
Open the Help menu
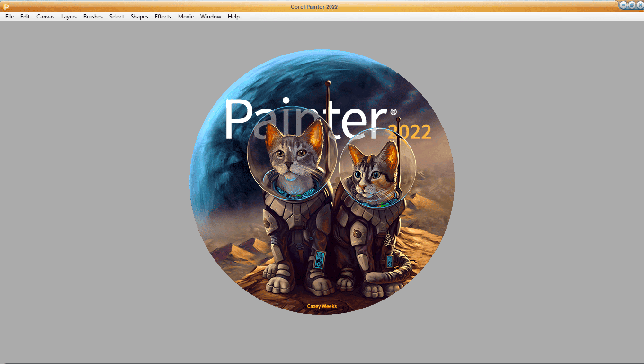pyautogui.click(x=233, y=17)
